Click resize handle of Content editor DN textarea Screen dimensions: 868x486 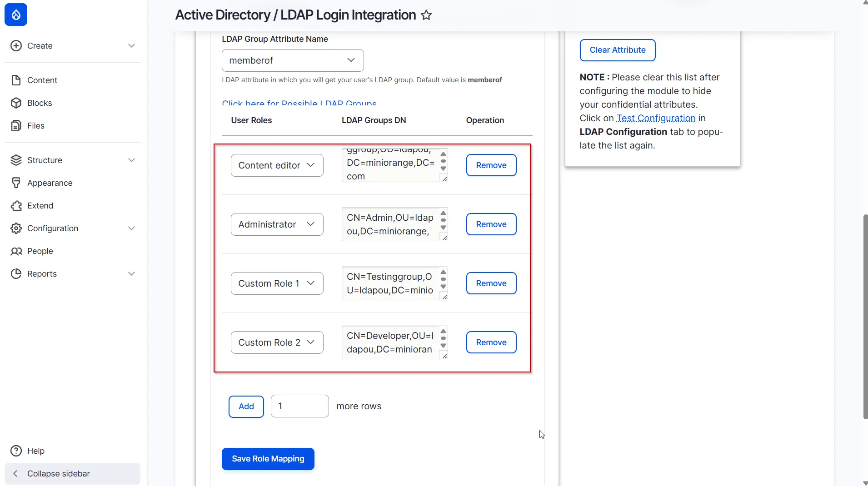[444, 179]
